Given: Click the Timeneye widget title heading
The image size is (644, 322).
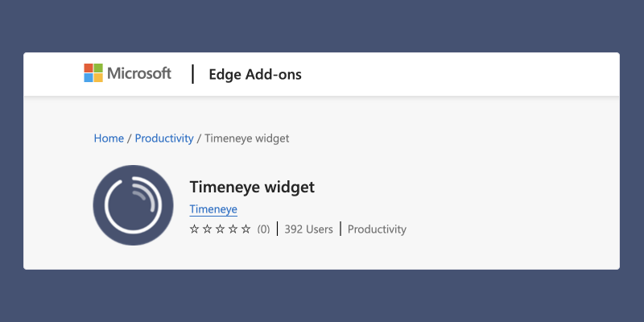Looking at the screenshot, I should pos(252,188).
